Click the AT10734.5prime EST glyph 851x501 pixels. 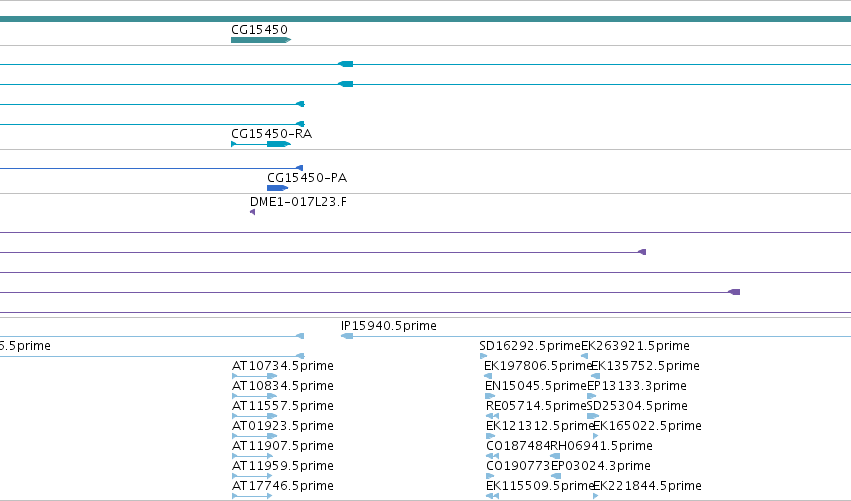click(x=255, y=376)
